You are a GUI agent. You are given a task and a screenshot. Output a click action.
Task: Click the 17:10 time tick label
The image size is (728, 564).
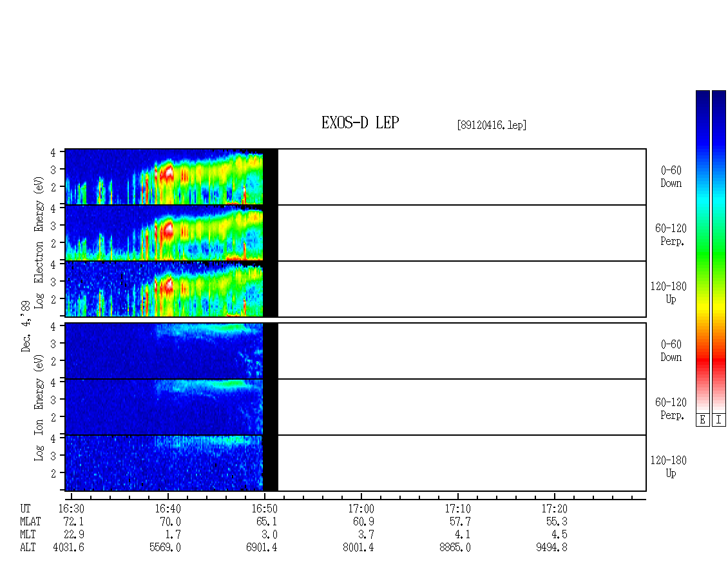[x=457, y=509]
